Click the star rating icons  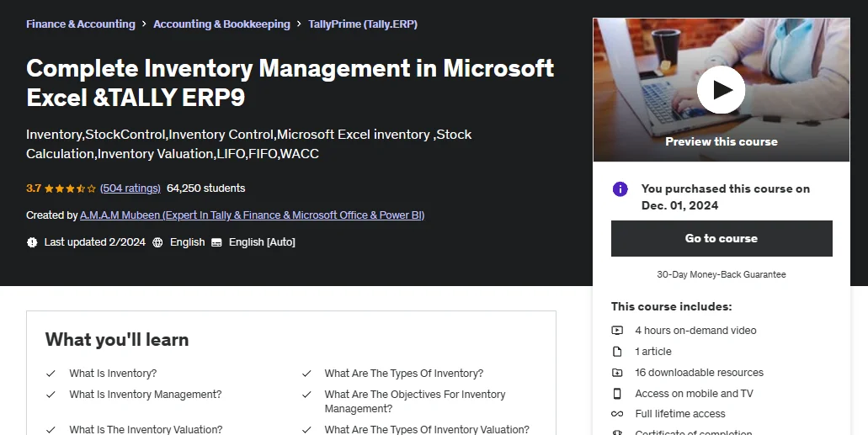(70, 188)
